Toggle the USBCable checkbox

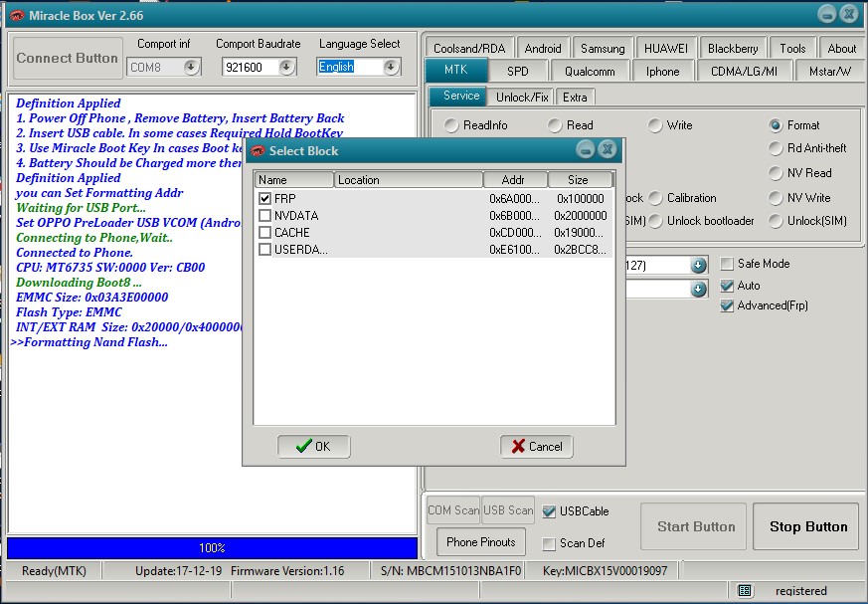[x=549, y=510]
